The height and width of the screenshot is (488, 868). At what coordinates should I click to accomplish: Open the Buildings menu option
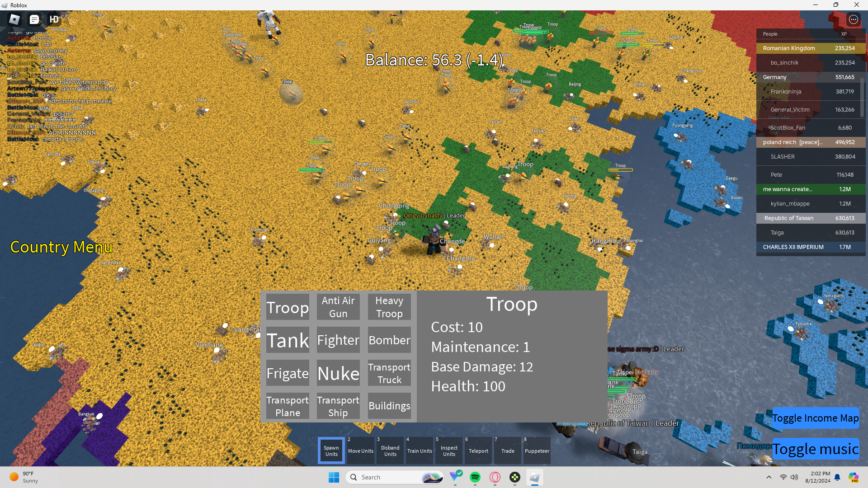coord(389,406)
